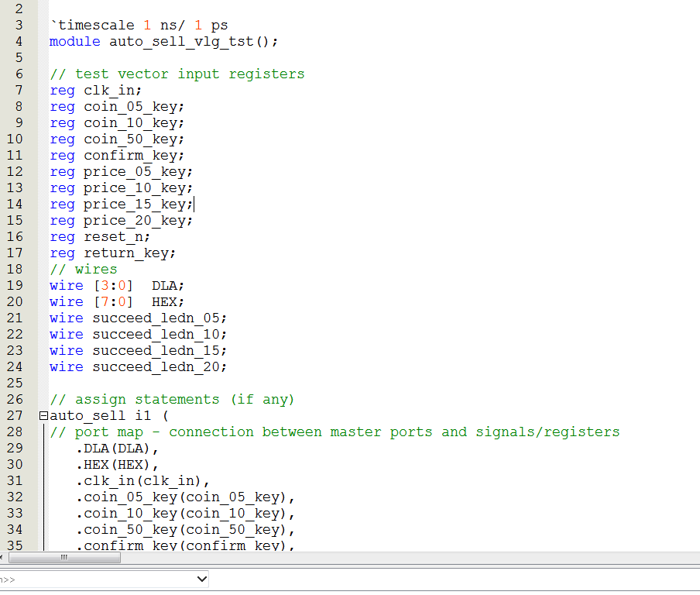Click 'auto_sell_vlg_tst' module name
Screen dimensions: 700x595
pyautogui.click(x=181, y=42)
